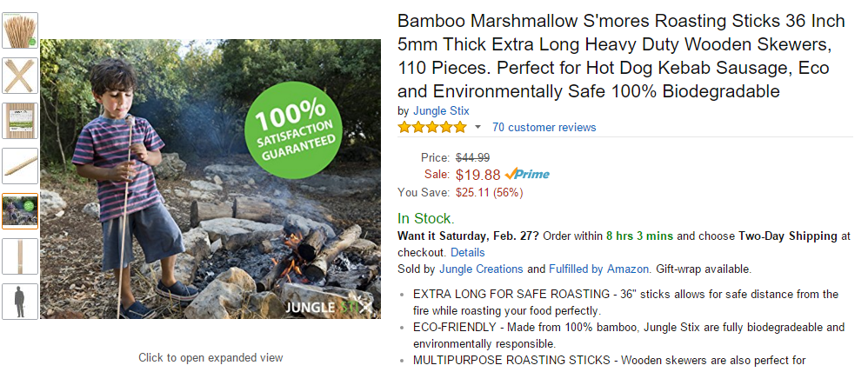The image size is (868, 372).
Task: Open the Jungle Creations seller link
Action: (x=481, y=269)
